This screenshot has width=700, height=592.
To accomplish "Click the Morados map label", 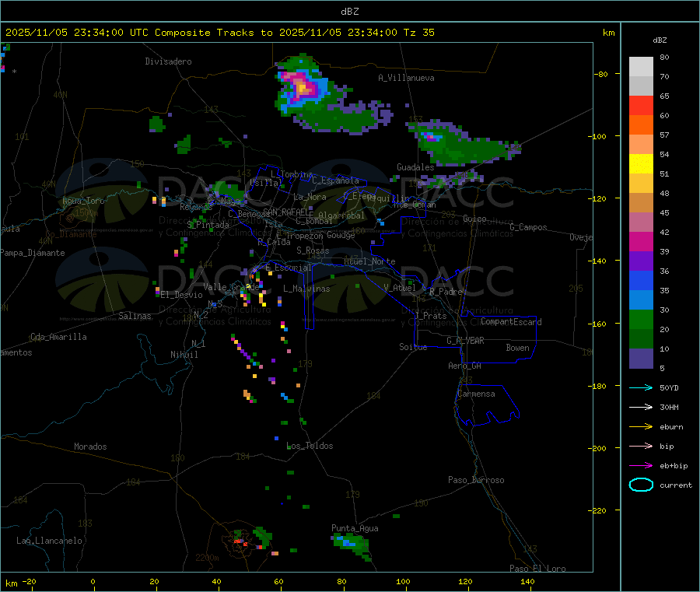I will pyautogui.click(x=91, y=447).
